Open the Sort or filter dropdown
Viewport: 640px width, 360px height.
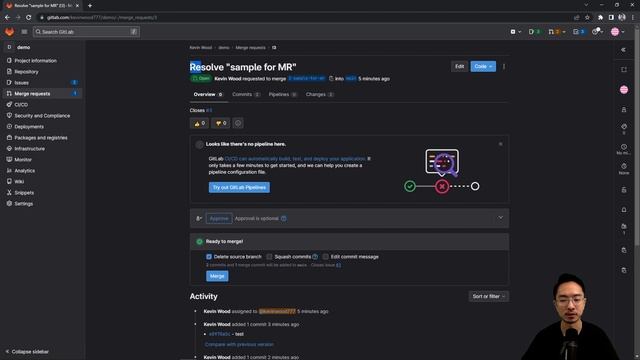pyautogui.click(x=489, y=296)
